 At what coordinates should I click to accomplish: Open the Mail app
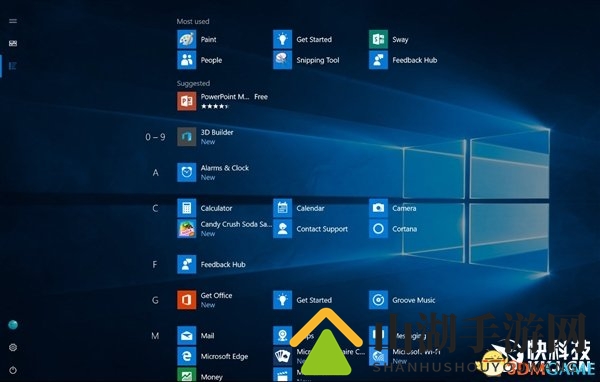click(196, 335)
